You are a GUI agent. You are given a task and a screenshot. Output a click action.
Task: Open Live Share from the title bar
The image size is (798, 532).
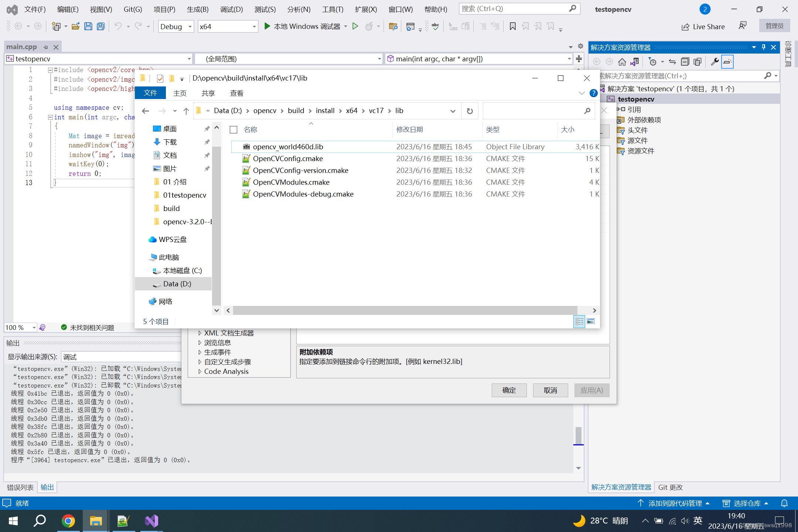(703, 26)
